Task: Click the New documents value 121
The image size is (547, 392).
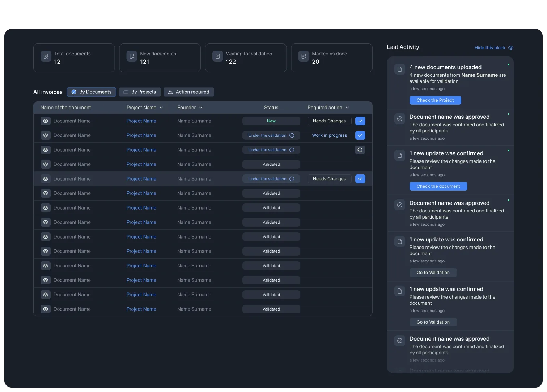Action: coord(145,62)
